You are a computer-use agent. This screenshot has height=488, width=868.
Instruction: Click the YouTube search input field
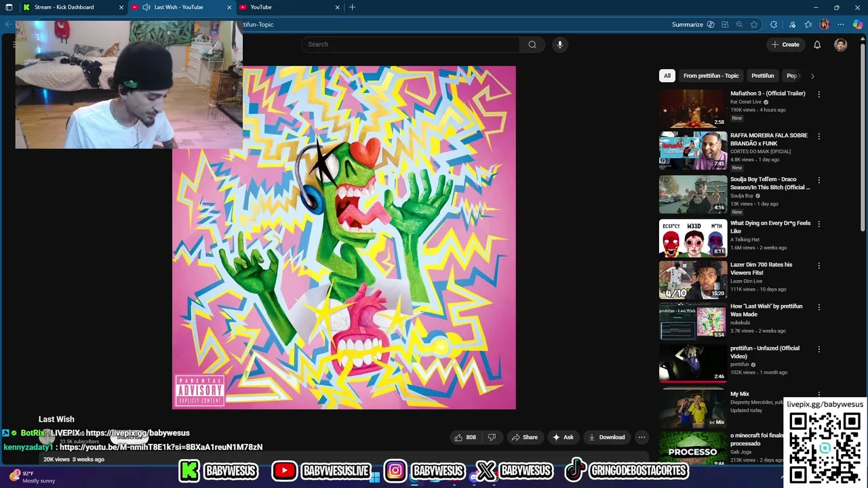410,45
